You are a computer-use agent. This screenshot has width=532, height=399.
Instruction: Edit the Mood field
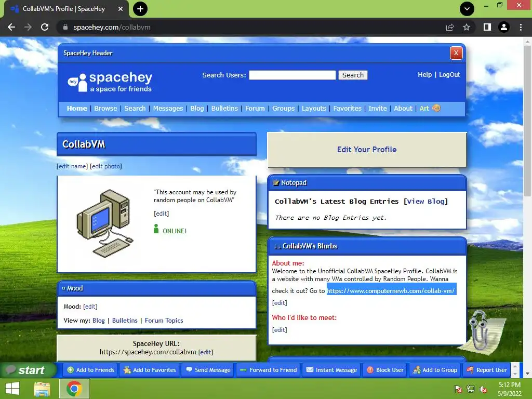(90, 307)
